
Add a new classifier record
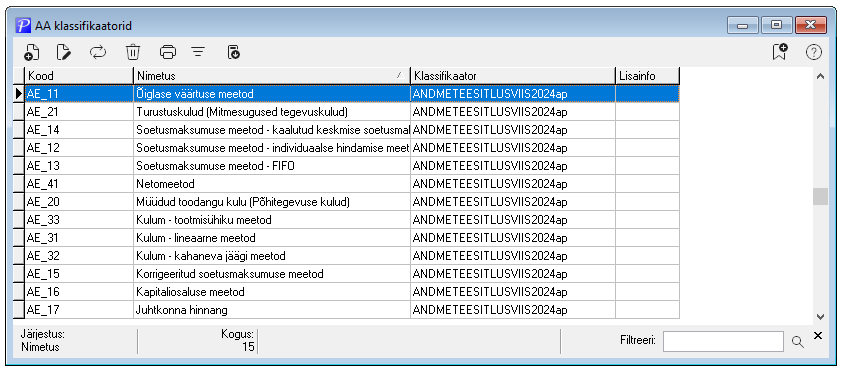[x=32, y=52]
